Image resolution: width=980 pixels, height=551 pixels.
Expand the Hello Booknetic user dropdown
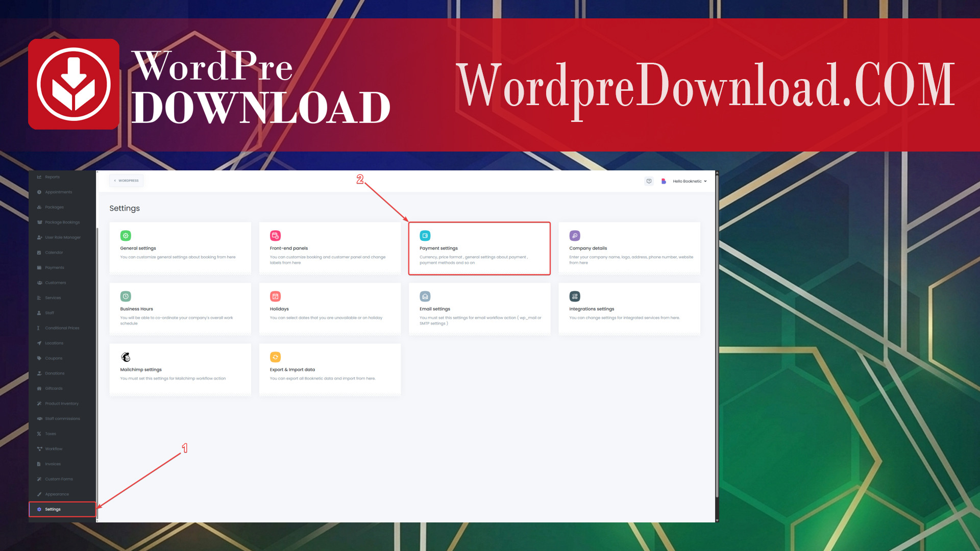click(690, 181)
